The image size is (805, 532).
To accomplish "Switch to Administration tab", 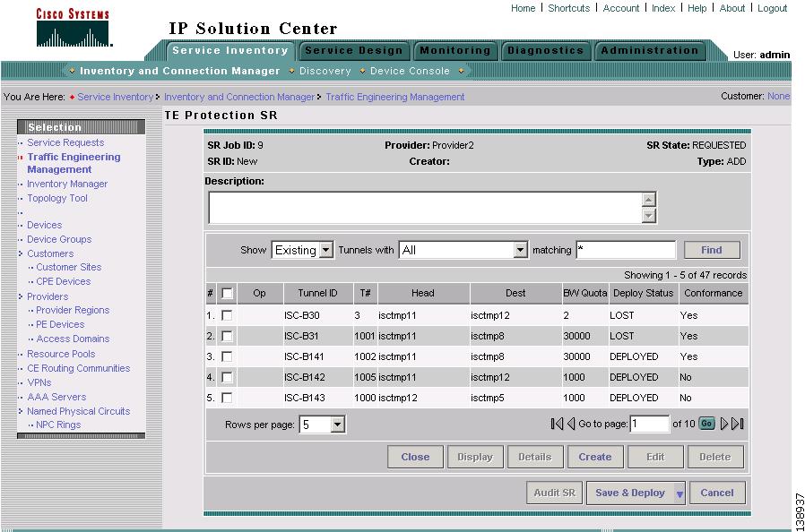I will point(649,50).
